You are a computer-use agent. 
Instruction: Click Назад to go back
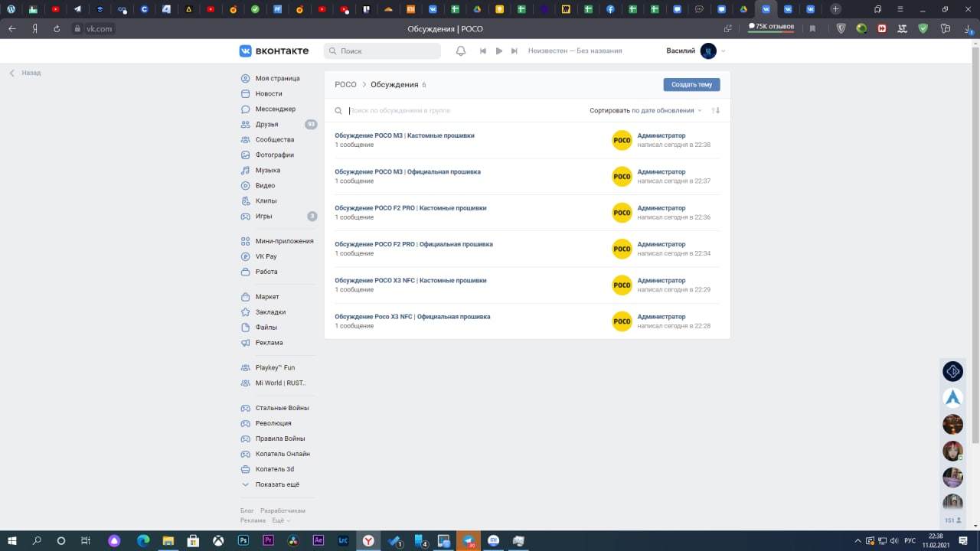click(25, 73)
